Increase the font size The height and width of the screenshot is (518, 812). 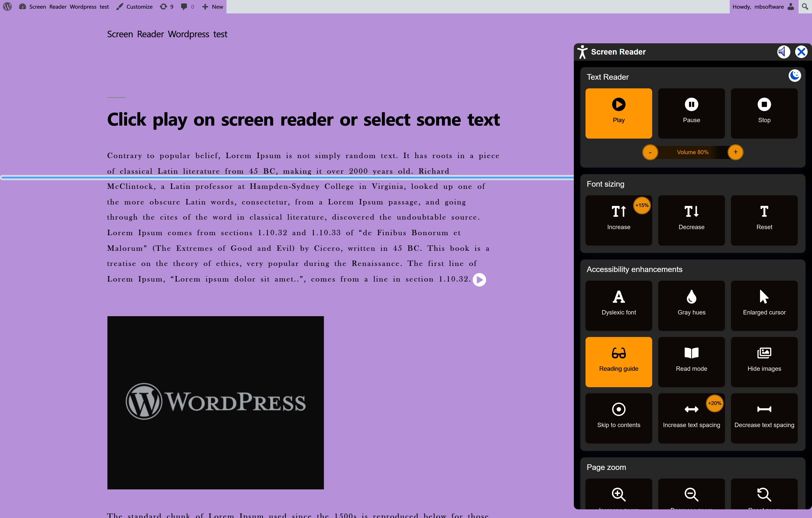(618, 220)
